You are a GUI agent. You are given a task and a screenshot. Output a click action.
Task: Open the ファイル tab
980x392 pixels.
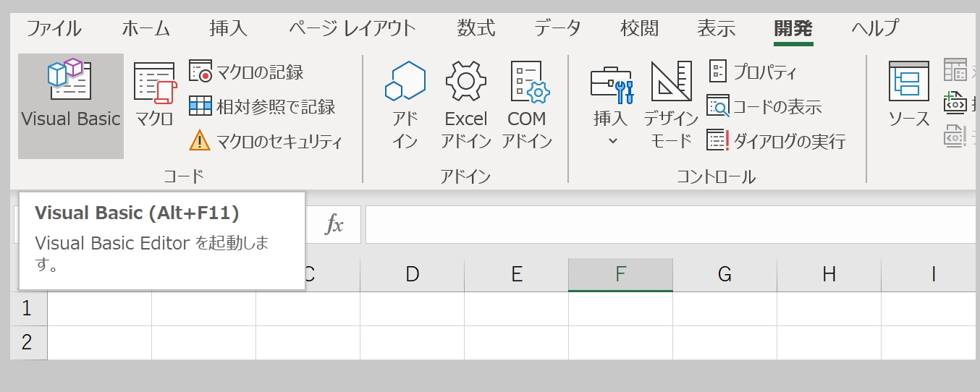[54, 28]
